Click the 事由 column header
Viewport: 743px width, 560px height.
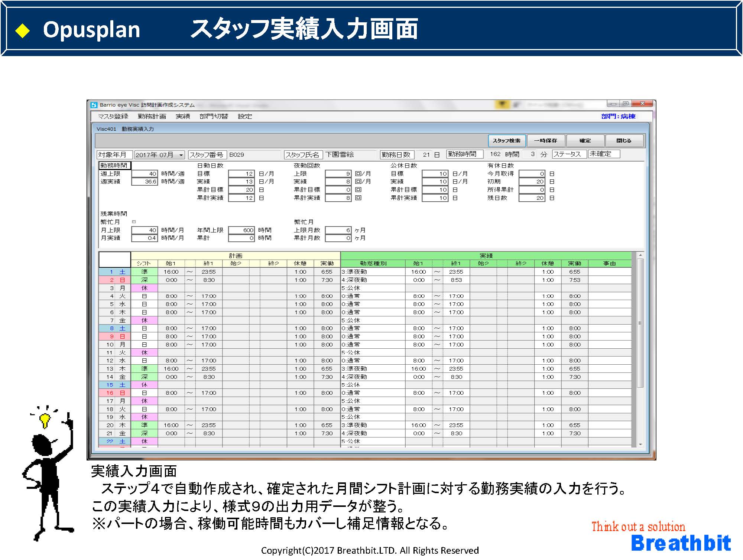(610, 264)
